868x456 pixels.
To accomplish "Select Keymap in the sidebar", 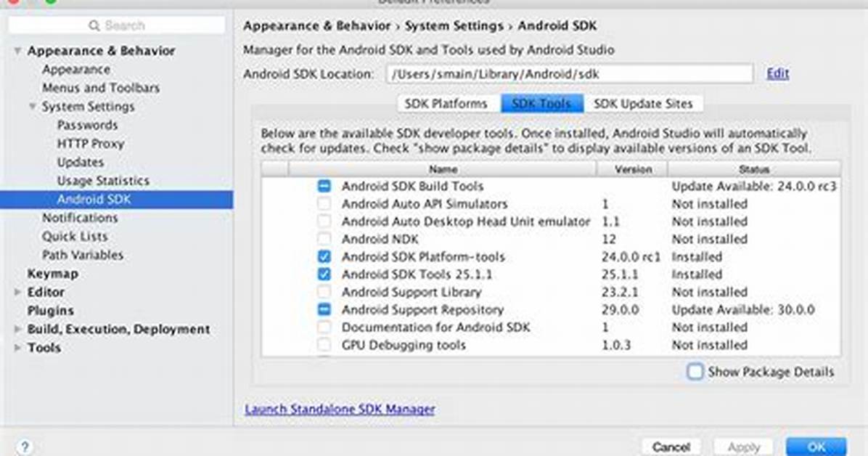I will [x=52, y=274].
